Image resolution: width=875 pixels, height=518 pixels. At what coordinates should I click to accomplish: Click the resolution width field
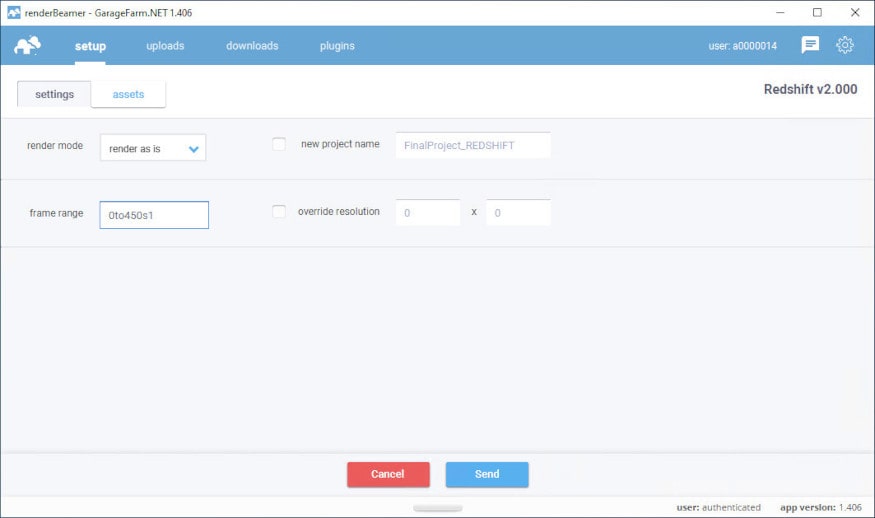point(427,213)
